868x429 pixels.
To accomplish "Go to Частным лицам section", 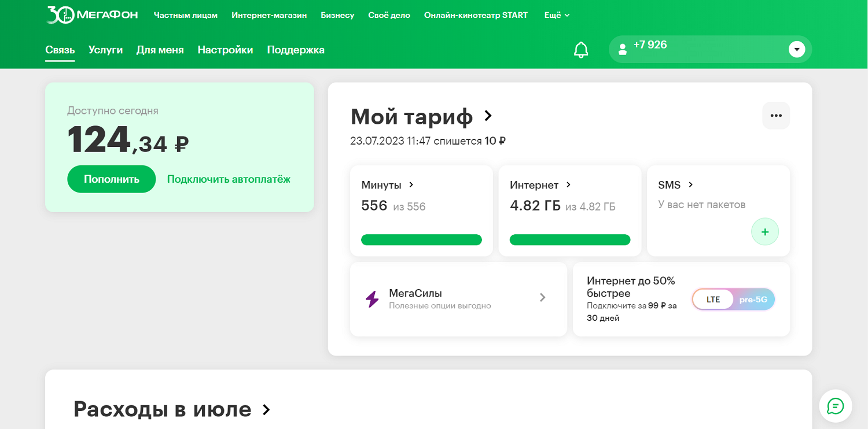I will click(186, 15).
